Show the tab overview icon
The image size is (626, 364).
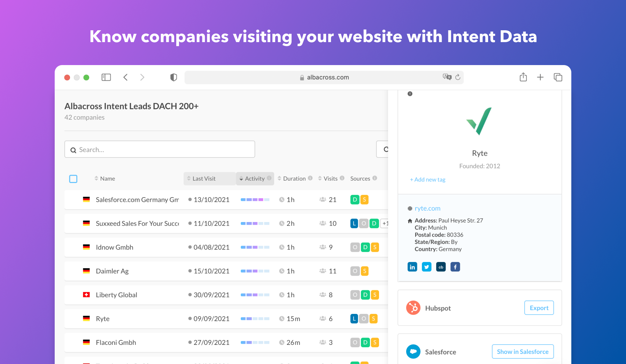(x=558, y=77)
